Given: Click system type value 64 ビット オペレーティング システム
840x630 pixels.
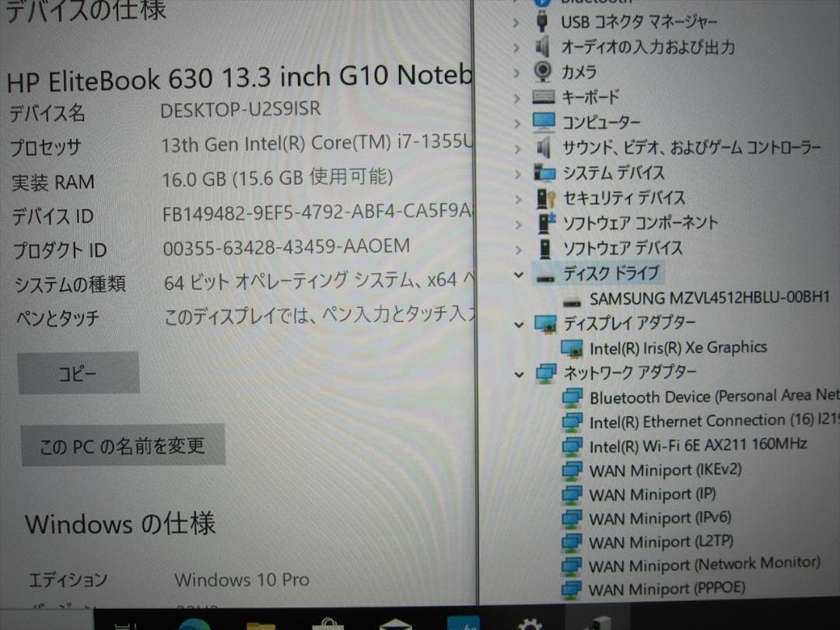Looking at the screenshot, I should coord(319,281).
